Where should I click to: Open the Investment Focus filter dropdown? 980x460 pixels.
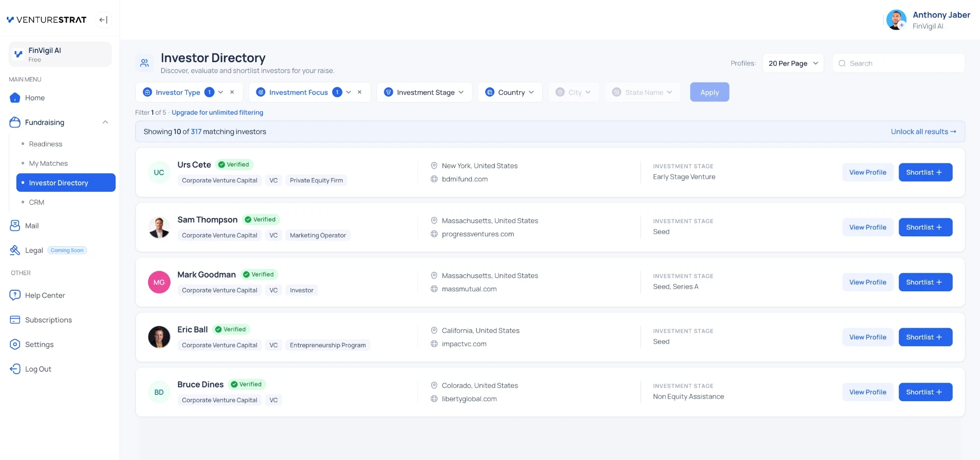click(x=348, y=92)
